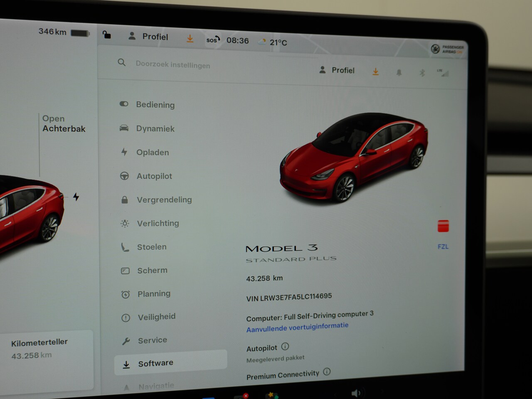This screenshot has width=532, height=399.
Task: Select the Autopilot settings menu item
Action: point(154,176)
